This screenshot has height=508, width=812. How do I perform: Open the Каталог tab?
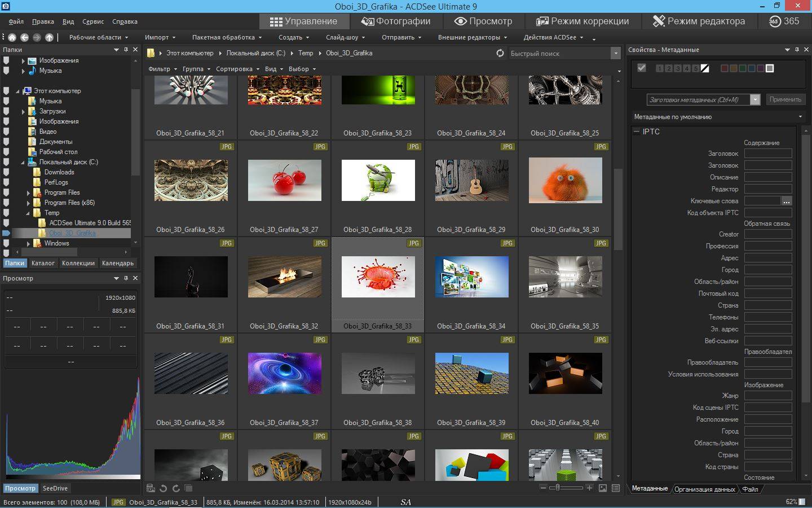point(43,263)
